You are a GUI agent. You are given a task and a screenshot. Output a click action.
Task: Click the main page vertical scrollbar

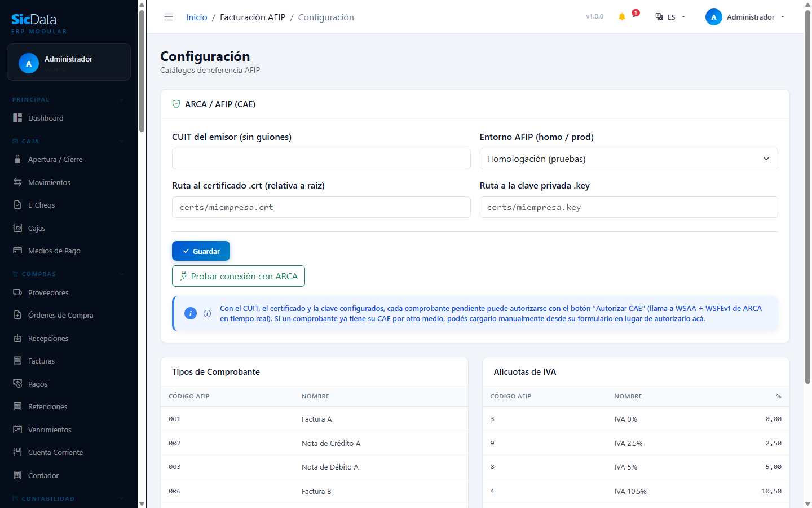click(807, 198)
